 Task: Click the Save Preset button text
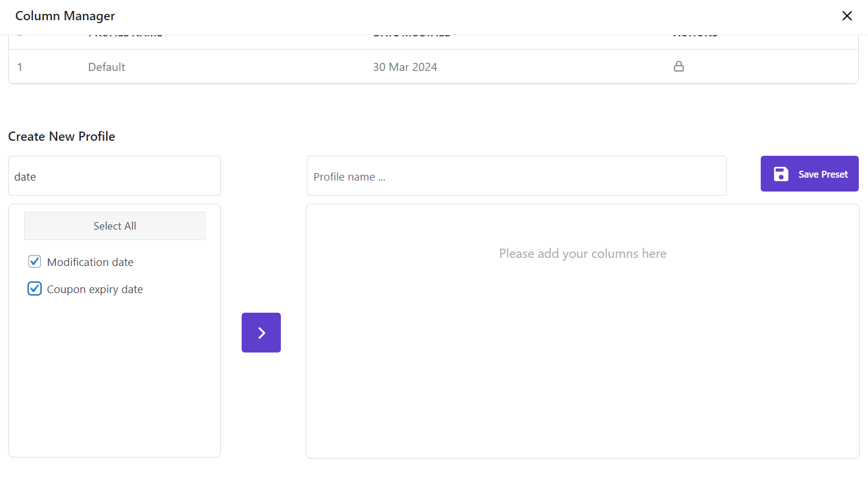coord(822,174)
